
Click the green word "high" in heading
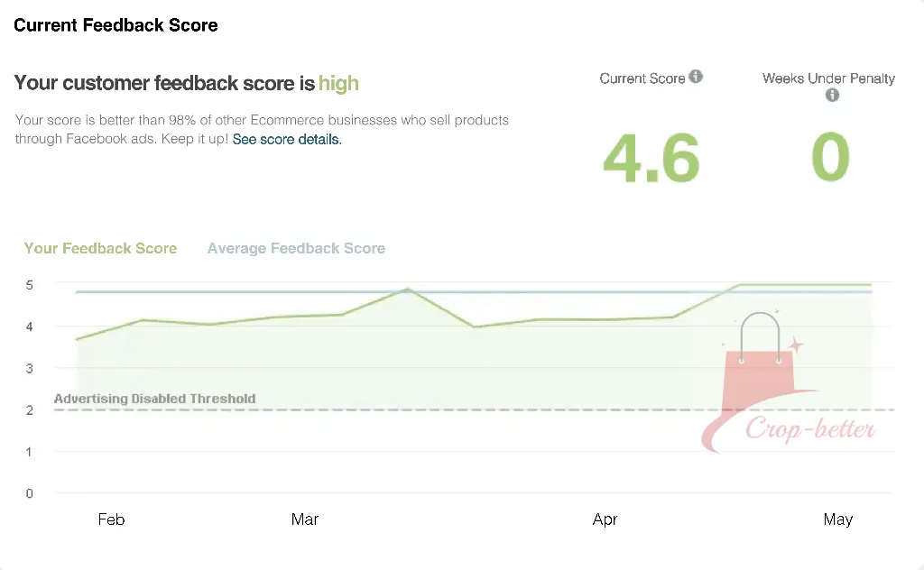pos(338,84)
